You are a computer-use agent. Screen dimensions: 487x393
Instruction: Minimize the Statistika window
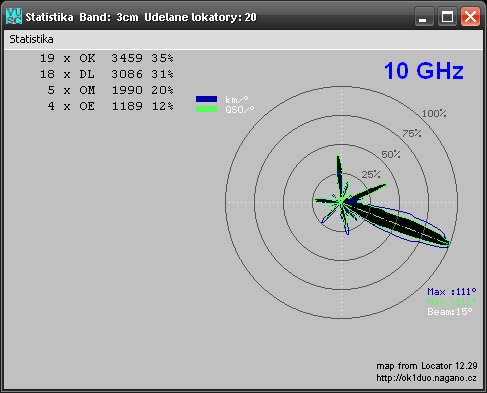coord(424,16)
